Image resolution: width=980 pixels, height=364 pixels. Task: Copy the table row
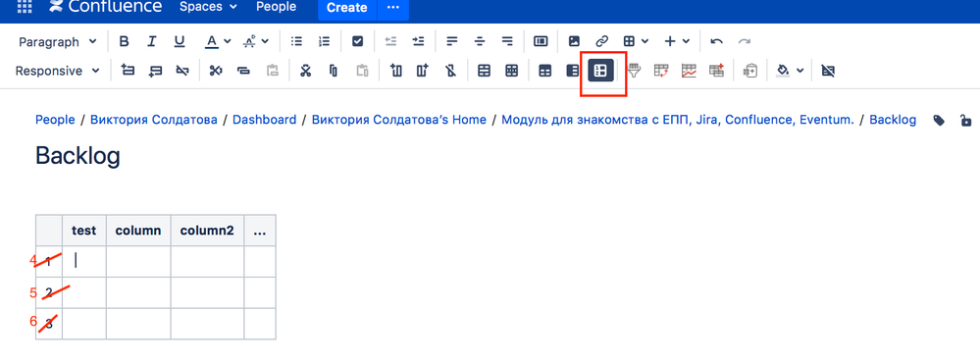(x=243, y=71)
